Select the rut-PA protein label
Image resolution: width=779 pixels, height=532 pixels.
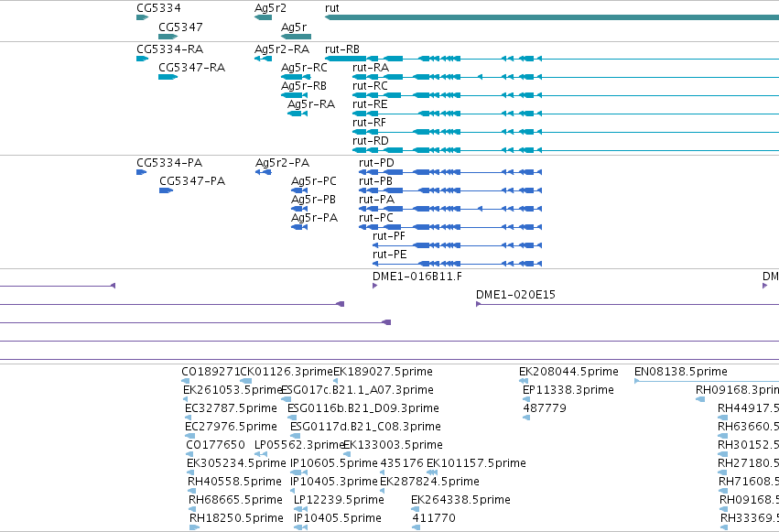click(376, 200)
